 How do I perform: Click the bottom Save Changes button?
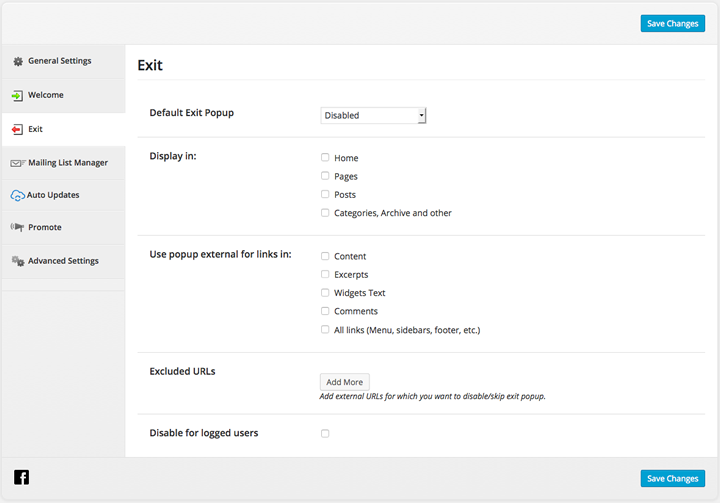673,478
